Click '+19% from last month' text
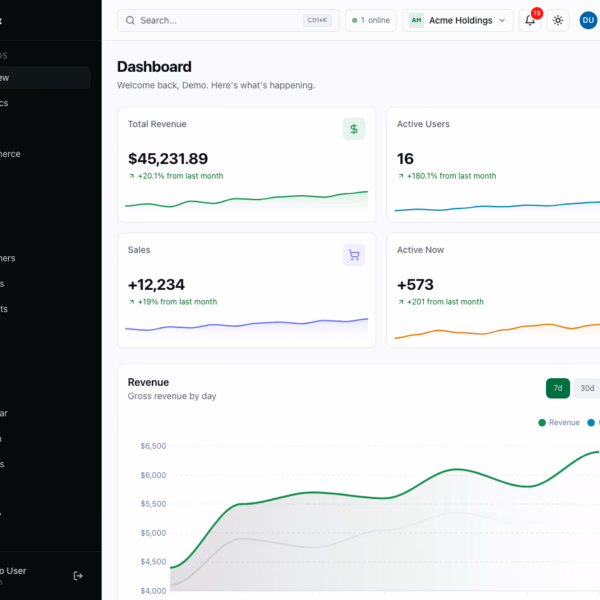This screenshot has width=600, height=600. point(177,302)
